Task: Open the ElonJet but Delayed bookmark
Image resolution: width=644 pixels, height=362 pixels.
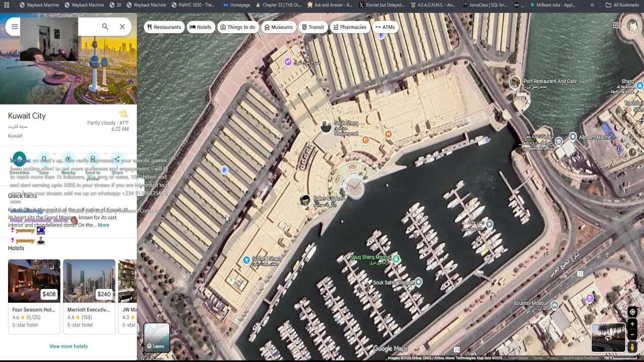Action: coord(381,5)
